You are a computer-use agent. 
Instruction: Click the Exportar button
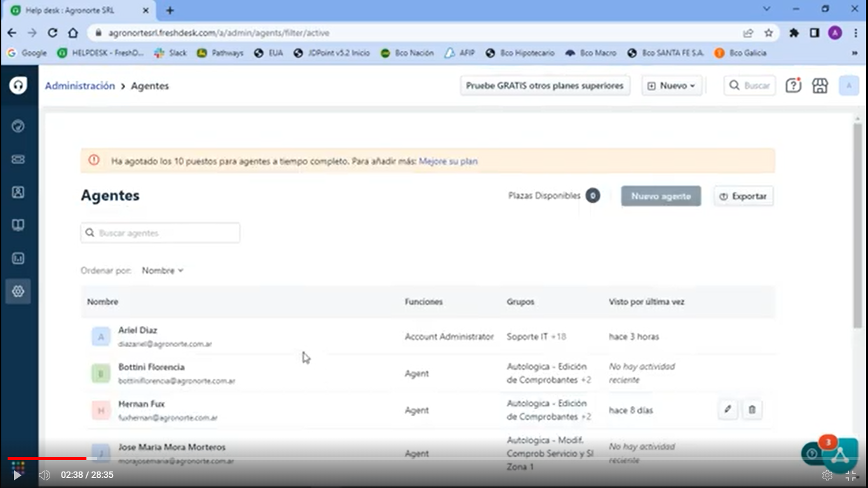(x=743, y=196)
